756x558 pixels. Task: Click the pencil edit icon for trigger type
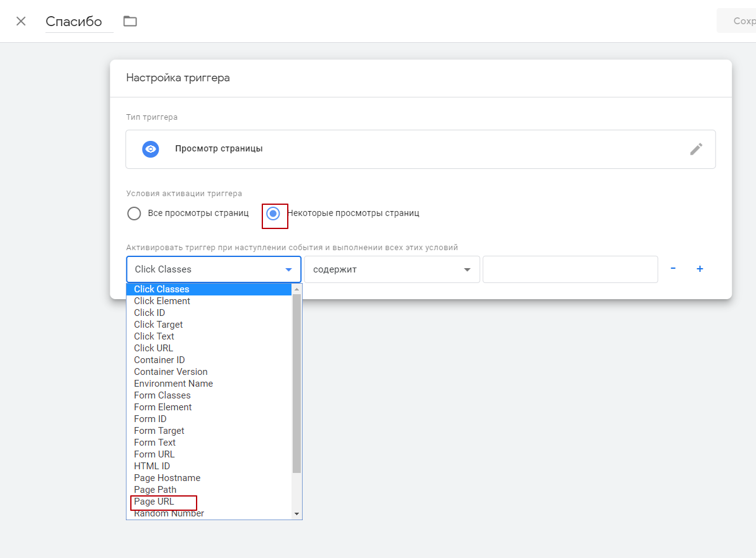tap(696, 149)
